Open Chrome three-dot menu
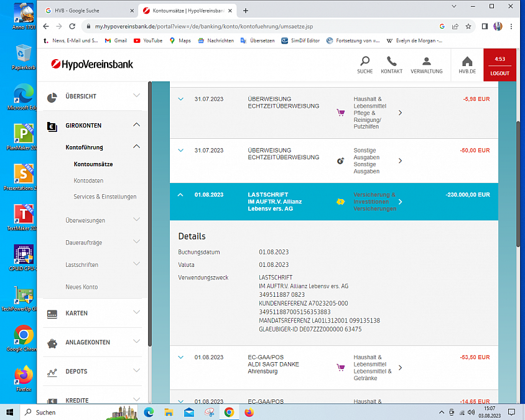This screenshot has height=420, width=525. pyautogui.click(x=511, y=27)
